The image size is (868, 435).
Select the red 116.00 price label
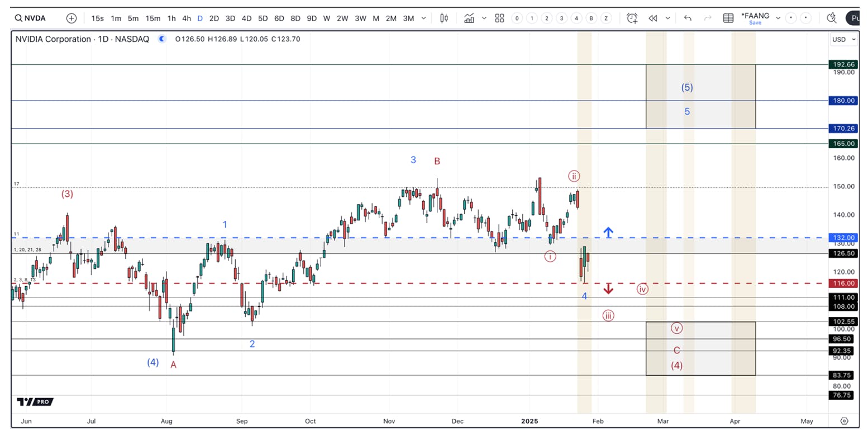click(843, 283)
